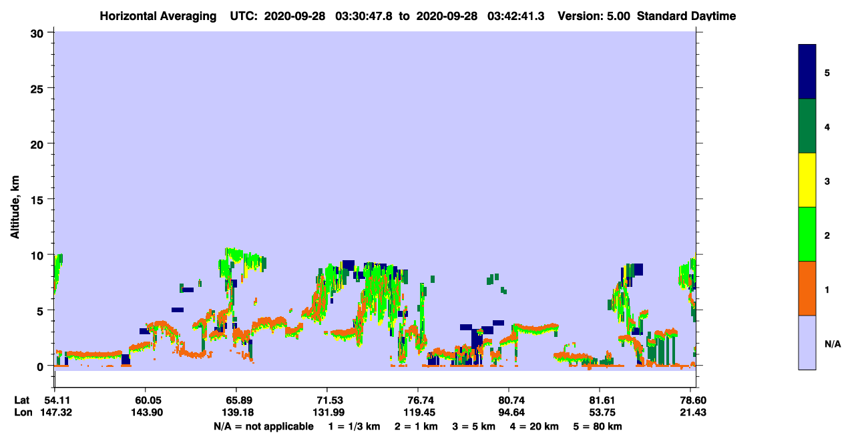Click the lavender N/A colorbar segment
The image size is (868, 445).
click(807, 342)
